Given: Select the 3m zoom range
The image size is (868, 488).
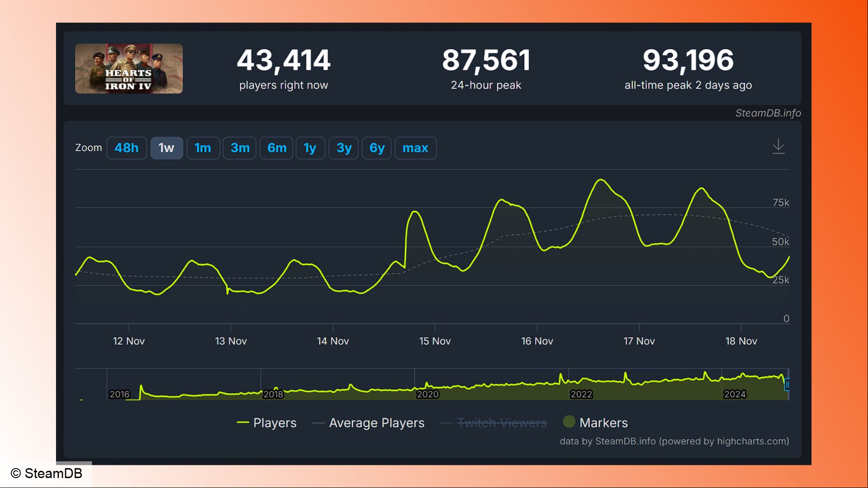Looking at the screenshot, I should coord(240,148).
